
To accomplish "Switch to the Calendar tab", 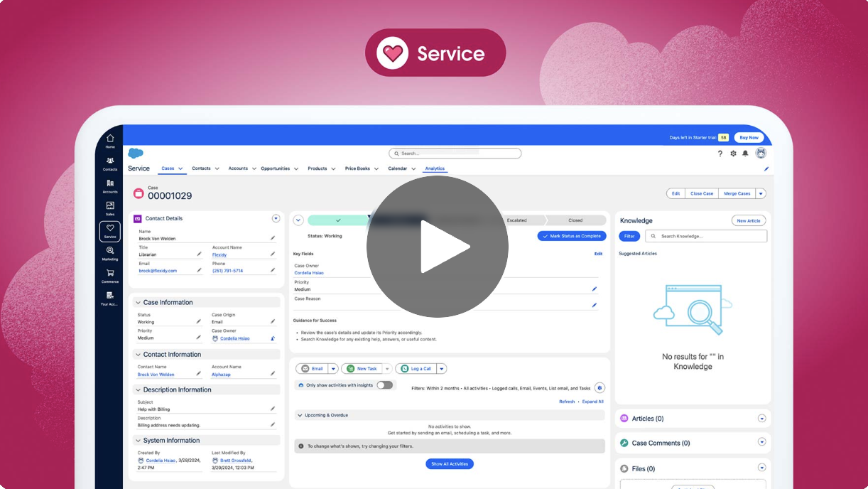I will (x=397, y=169).
